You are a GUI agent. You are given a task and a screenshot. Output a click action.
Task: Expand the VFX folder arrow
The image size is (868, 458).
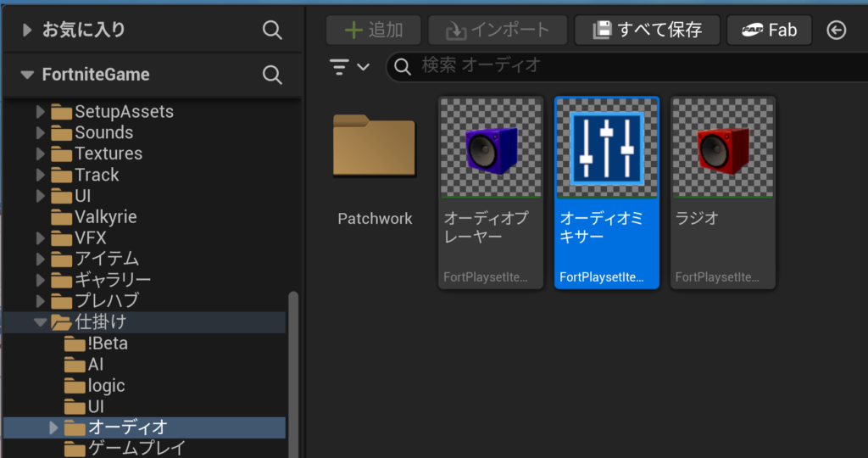click(x=40, y=238)
